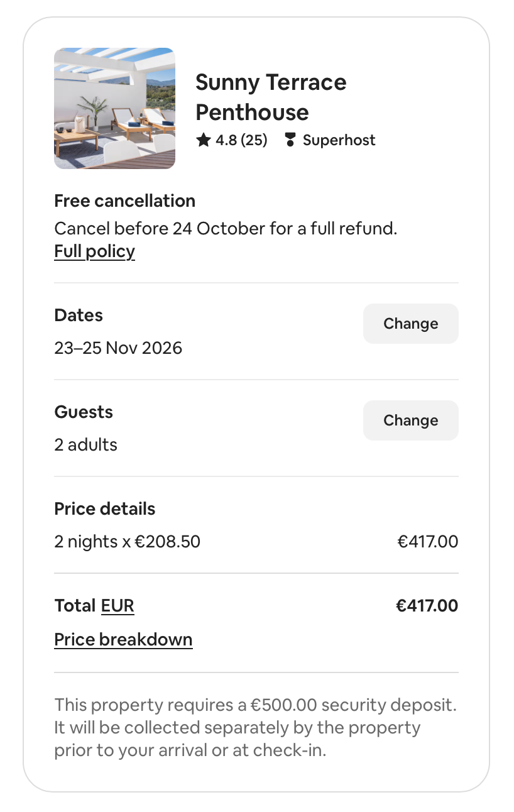Click the star rating icon

coord(203,140)
